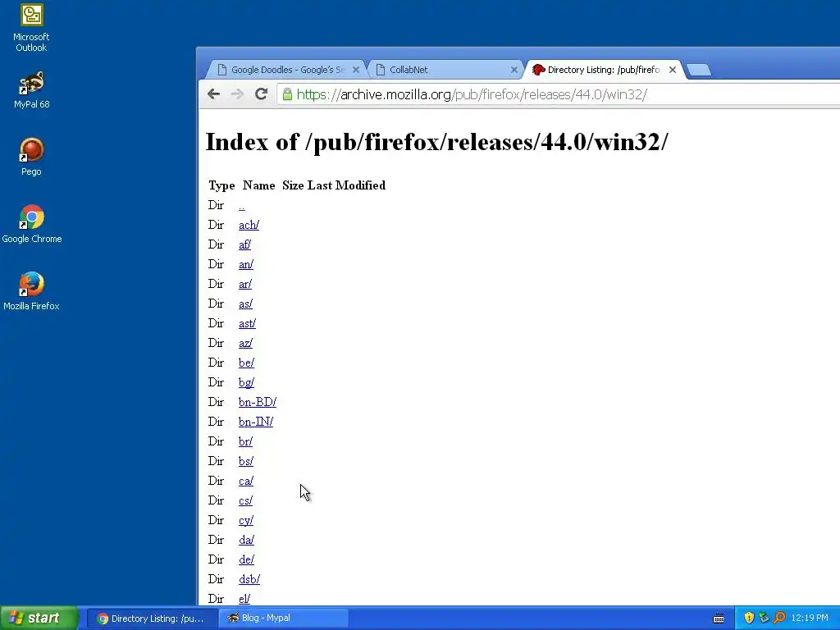Click the keyboard icon in taskbar

pyautogui.click(x=719, y=619)
